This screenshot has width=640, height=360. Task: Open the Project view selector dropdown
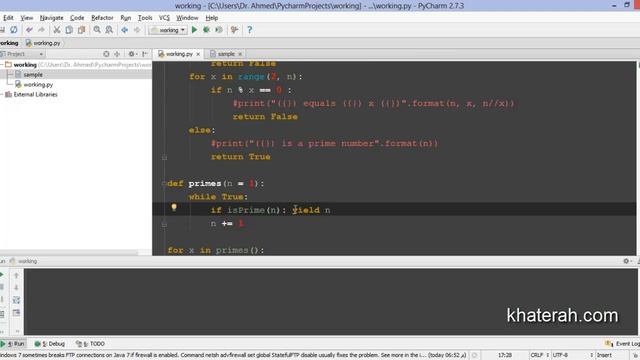[x=22, y=54]
